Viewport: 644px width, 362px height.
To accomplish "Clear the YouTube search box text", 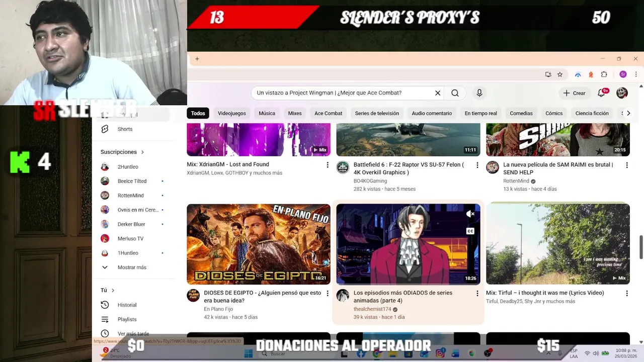I will (x=438, y=93).
